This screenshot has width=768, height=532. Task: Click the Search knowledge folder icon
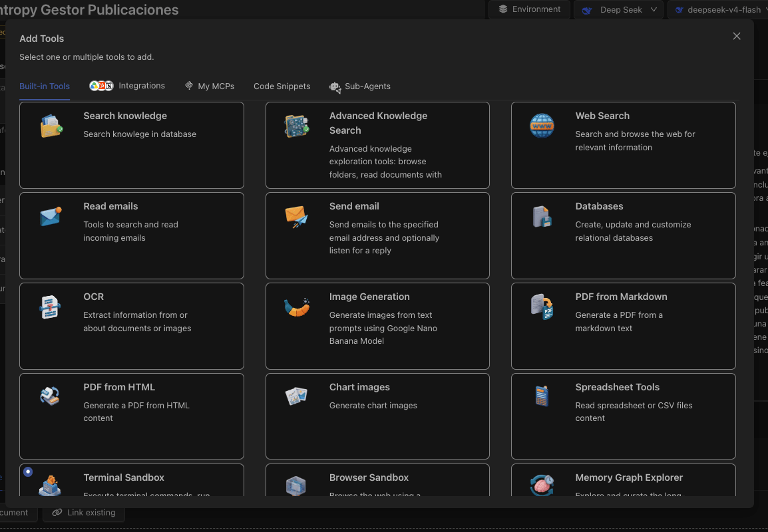click(x=51, y=125)
